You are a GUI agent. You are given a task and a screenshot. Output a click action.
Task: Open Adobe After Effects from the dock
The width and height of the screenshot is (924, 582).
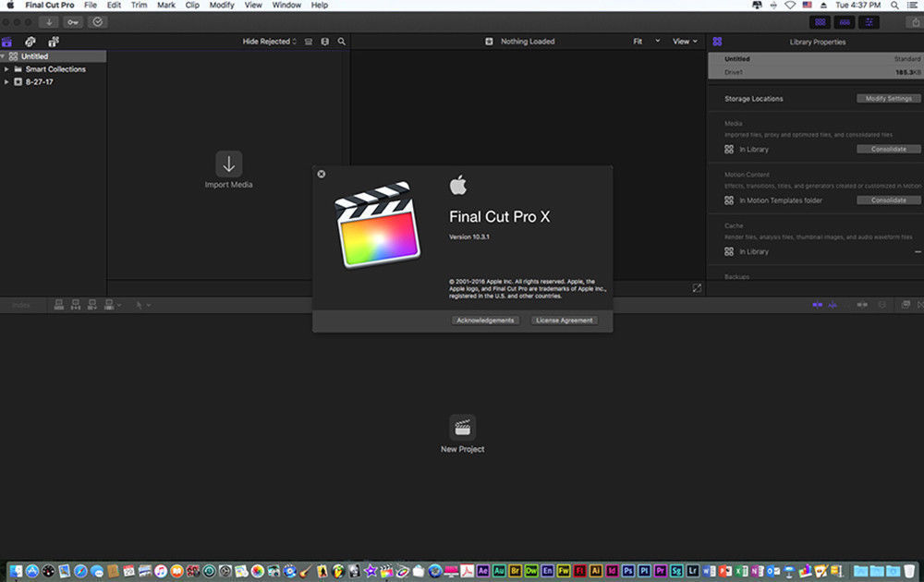pos(483,571)
